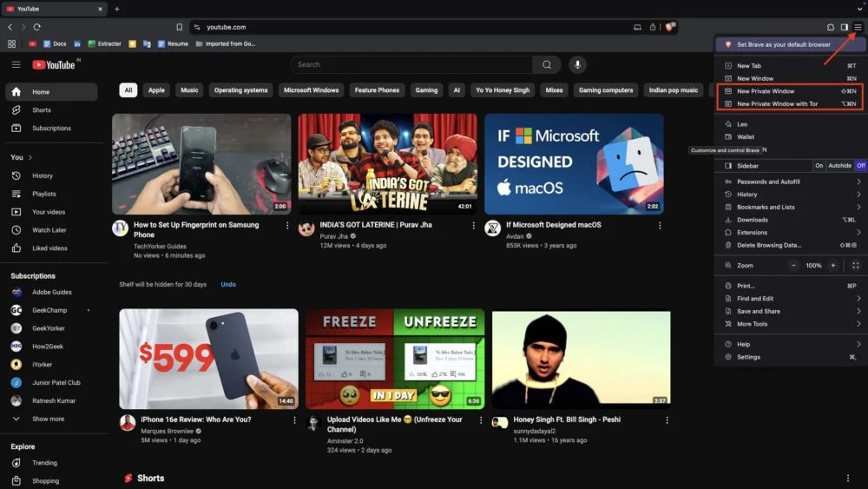Increase zoom with the plus button
Image resolution: width=868 pixels, height=489 pixels.
coord(833,265)
